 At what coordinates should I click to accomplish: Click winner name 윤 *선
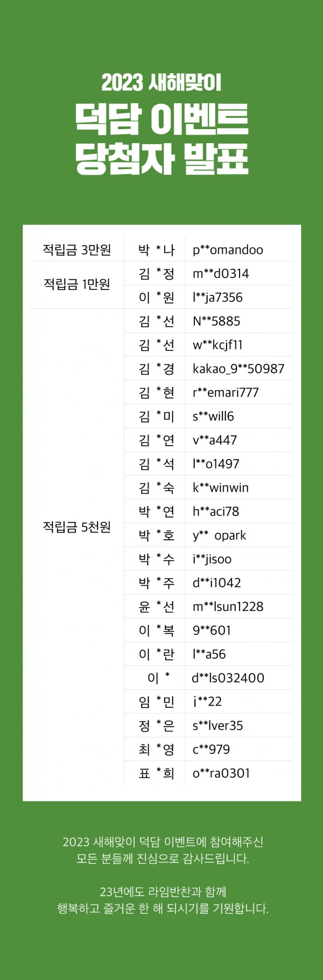click(157, 607)
